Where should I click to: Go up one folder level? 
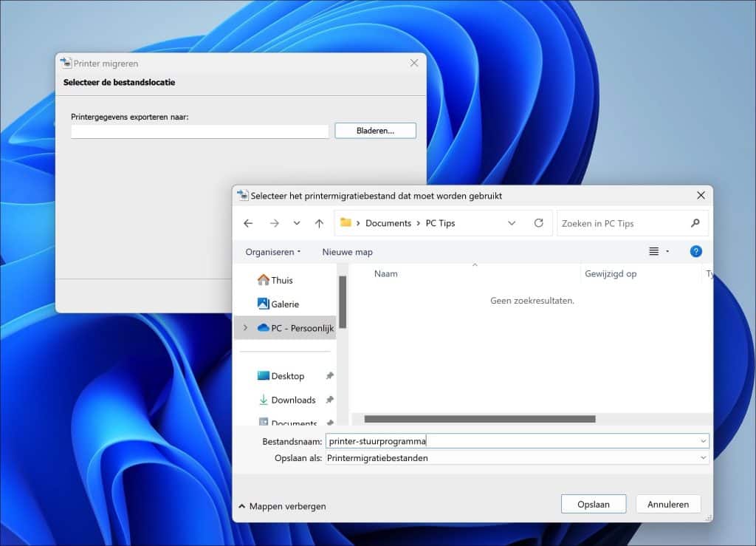[x=319, y=223]
